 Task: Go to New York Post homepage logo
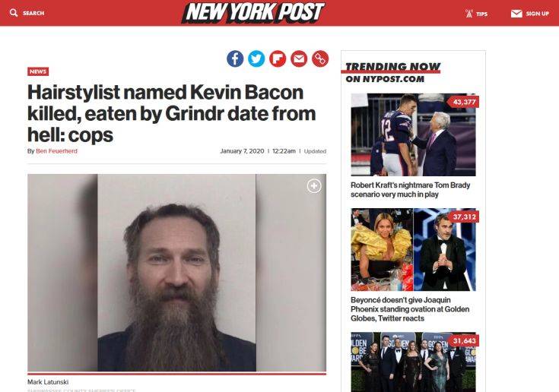pyautogui.click(x=253, y=12)
